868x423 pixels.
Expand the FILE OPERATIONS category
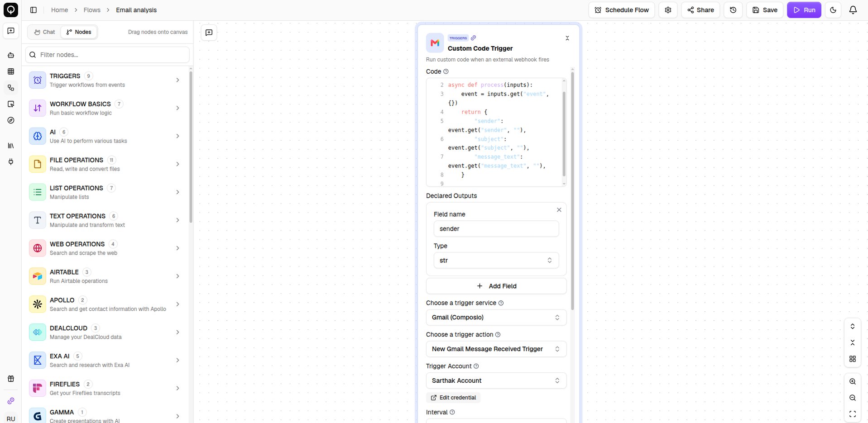177,164
